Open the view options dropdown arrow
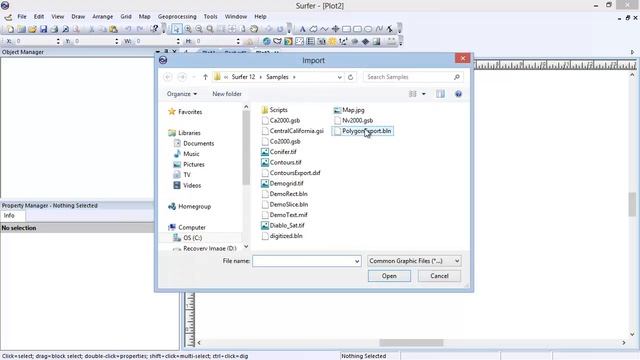The width and height of the screenshot is (640, 360). click(424, 94)
